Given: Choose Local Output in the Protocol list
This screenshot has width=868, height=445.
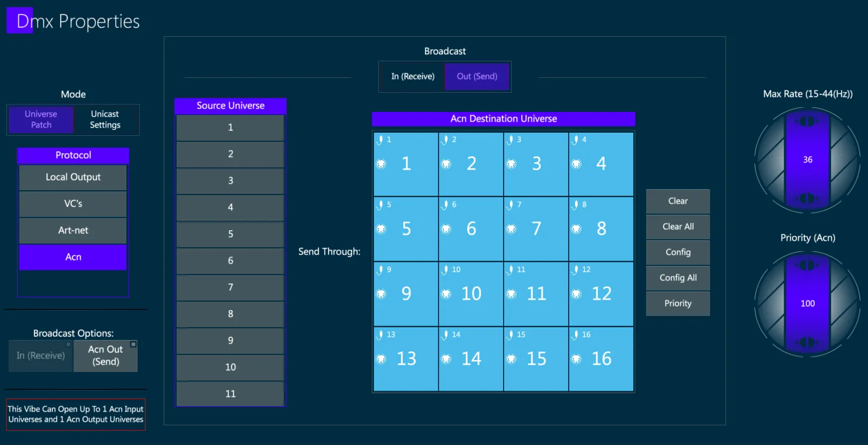Looking at the screenshot, I should (x=73, y=177).
